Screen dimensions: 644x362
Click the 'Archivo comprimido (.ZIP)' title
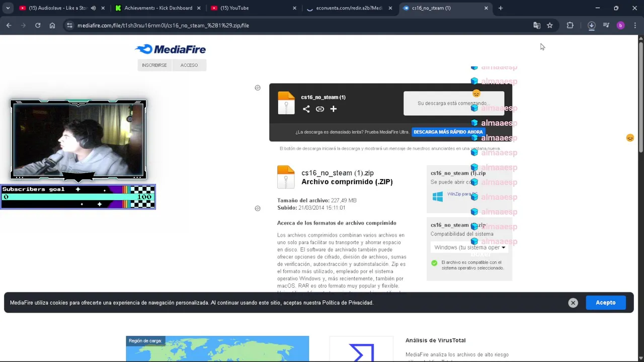tap(347, 182)
